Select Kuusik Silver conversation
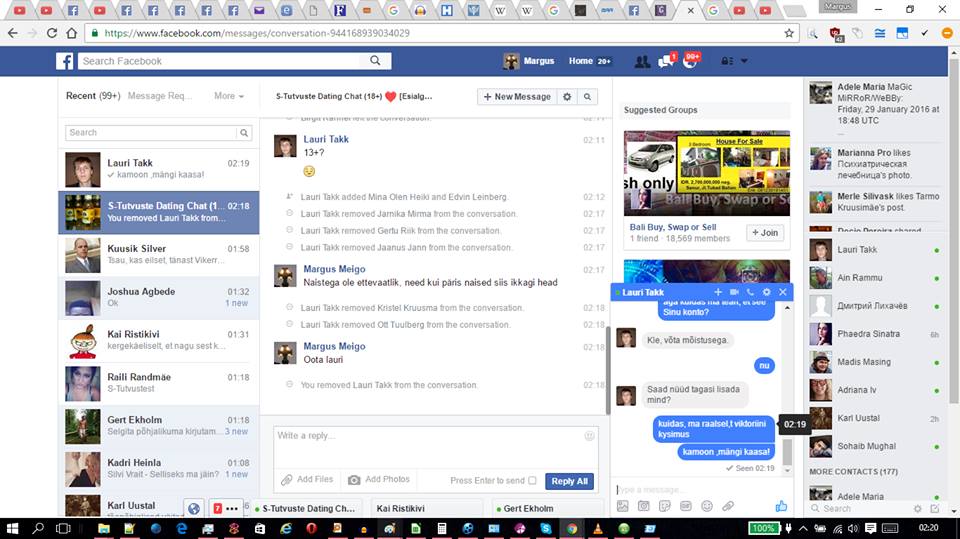Image resolution: width=960 pixels, height=539 pixels. pos(159,255)
